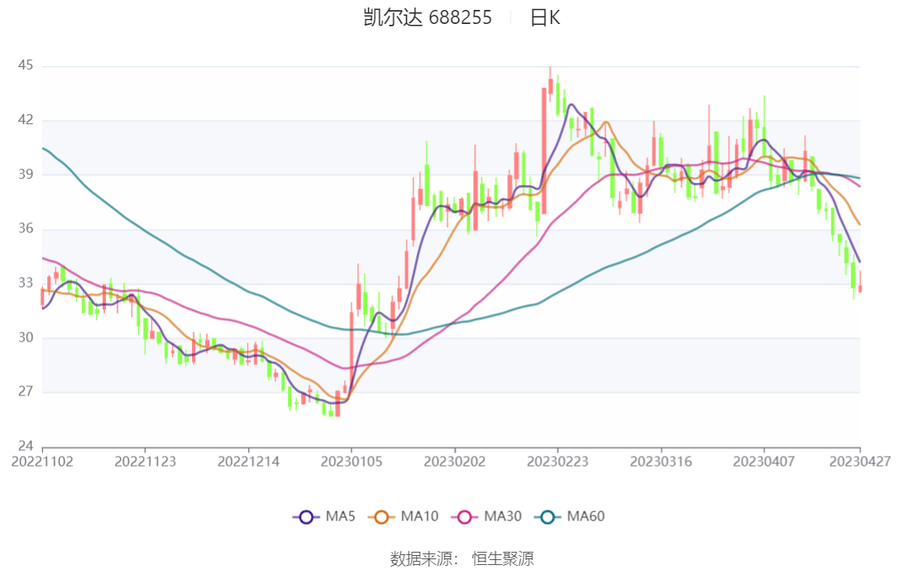Click the orange MA10 legend circle icon
Screen dimensions: 924x570
[381, 516]
